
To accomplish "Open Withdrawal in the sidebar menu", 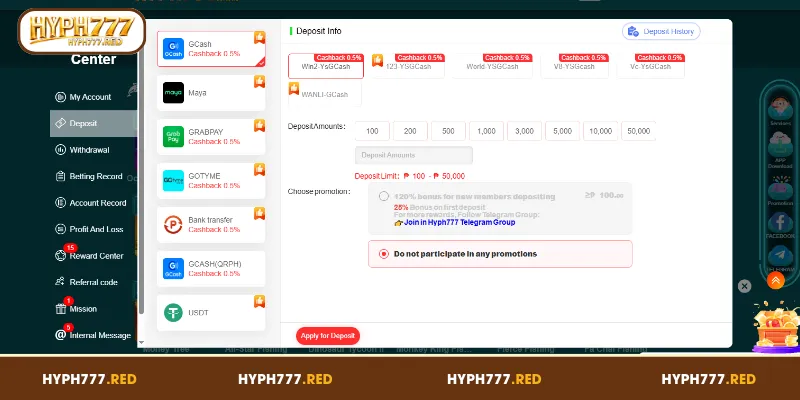I will pyautogui.click(x=89, y=150).
